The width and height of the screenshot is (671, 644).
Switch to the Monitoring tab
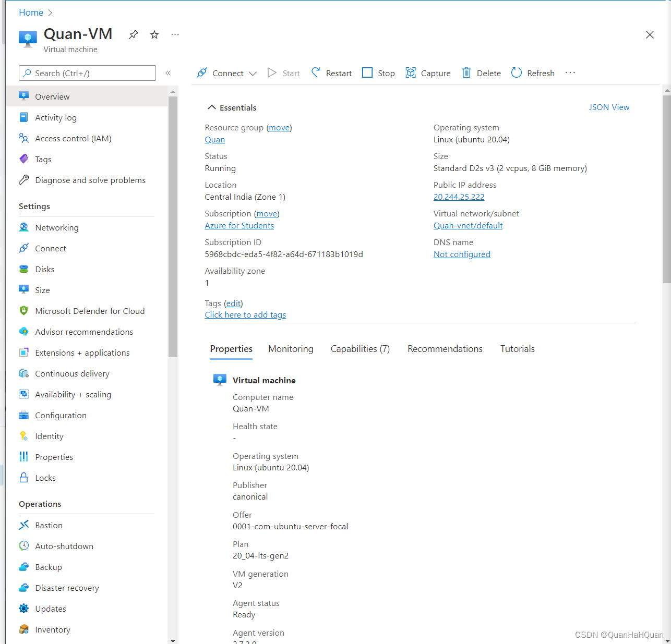(x=291, y=349)
